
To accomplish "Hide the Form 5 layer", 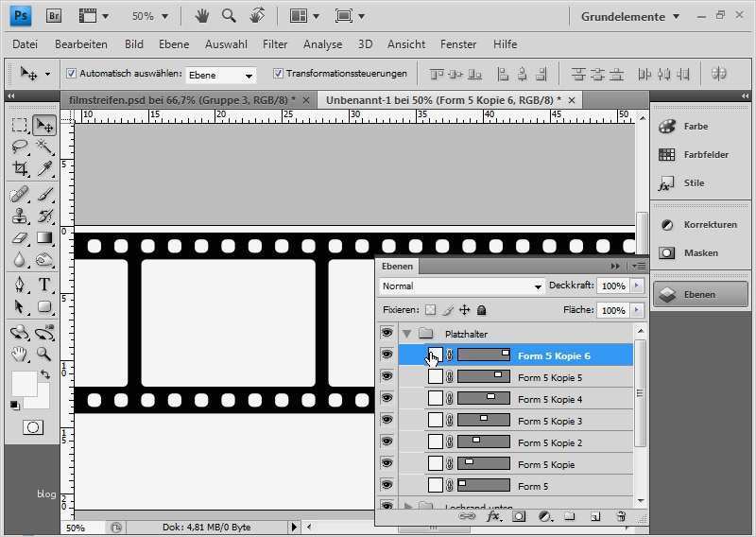I will [387, 485].
